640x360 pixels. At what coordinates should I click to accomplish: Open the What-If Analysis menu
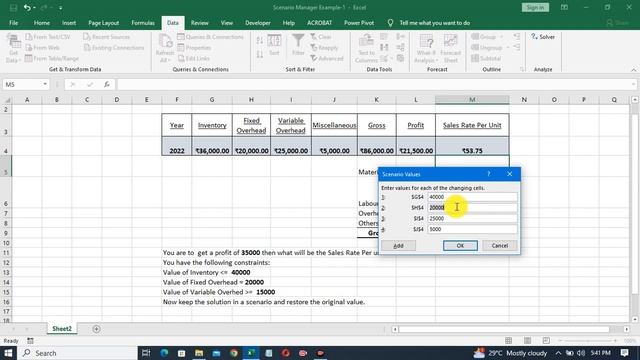point(425,48)
